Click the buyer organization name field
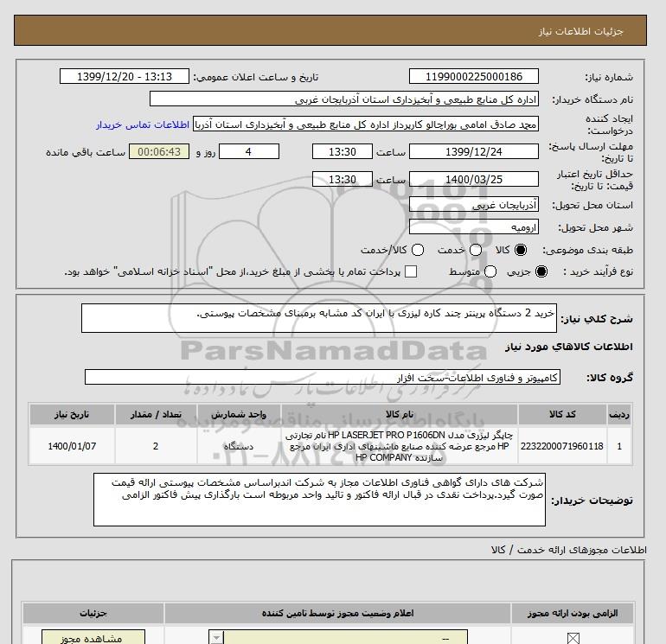This screenshot has width=666, height=644. coord(344,99)
